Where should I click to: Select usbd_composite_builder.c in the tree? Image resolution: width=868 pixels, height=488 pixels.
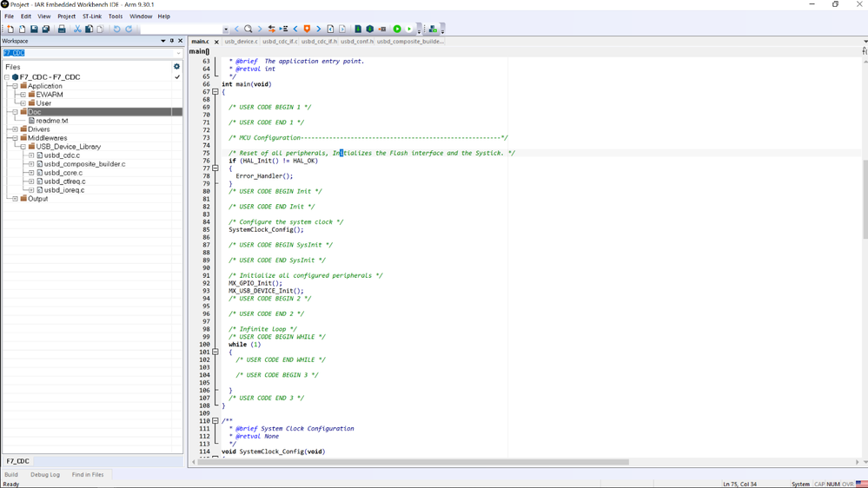tap(84, 164)
